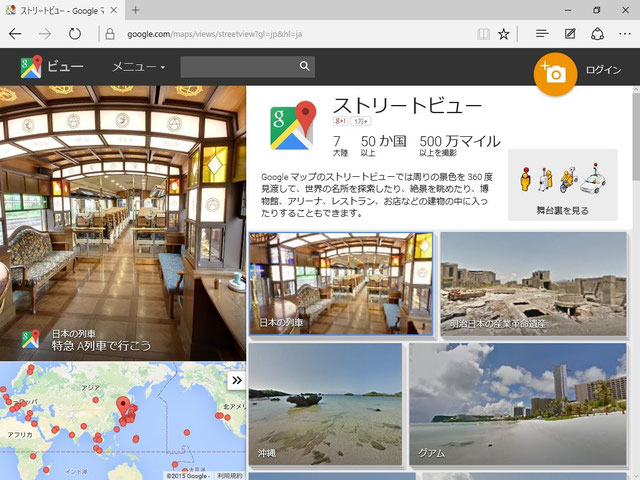
Task: Click the ログイン link
Action: (603, 70)
